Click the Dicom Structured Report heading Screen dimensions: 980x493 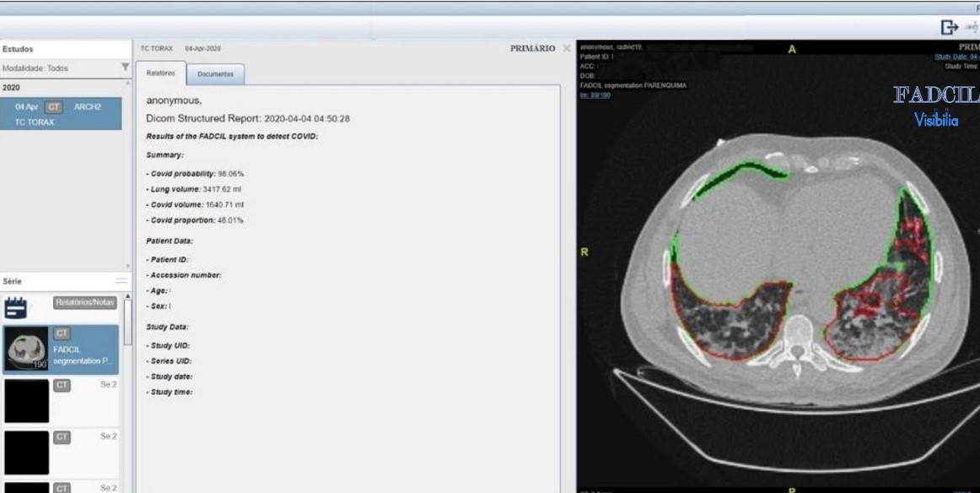point(247,118)
